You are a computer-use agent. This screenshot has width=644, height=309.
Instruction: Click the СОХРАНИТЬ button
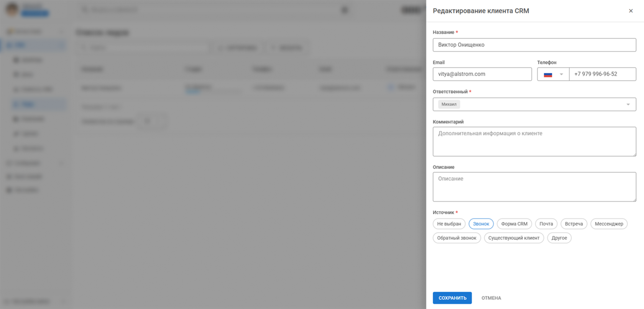452,298
